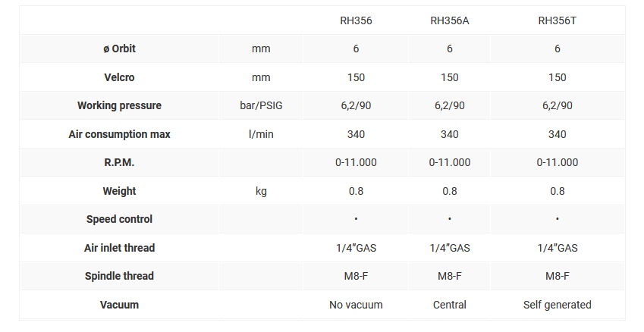Click the RH356T speed control dot
The image size is (644, 332).
(x=558, y=219)
